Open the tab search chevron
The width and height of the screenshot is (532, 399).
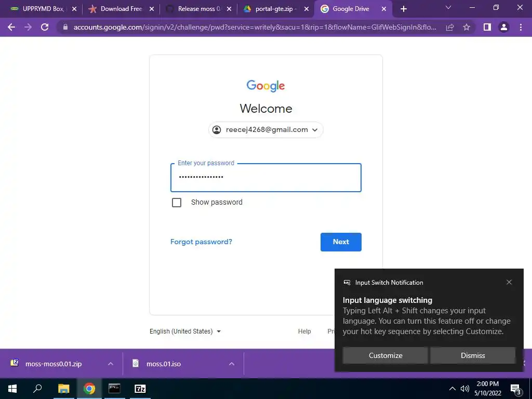(x=448, y=7)
